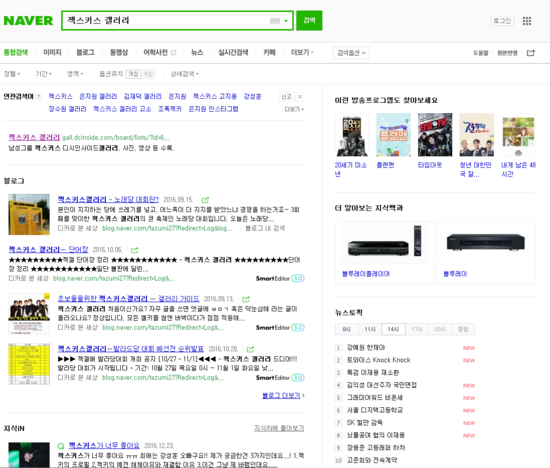
Task: Select 14시 news topic tab
Action: (393, 329)
